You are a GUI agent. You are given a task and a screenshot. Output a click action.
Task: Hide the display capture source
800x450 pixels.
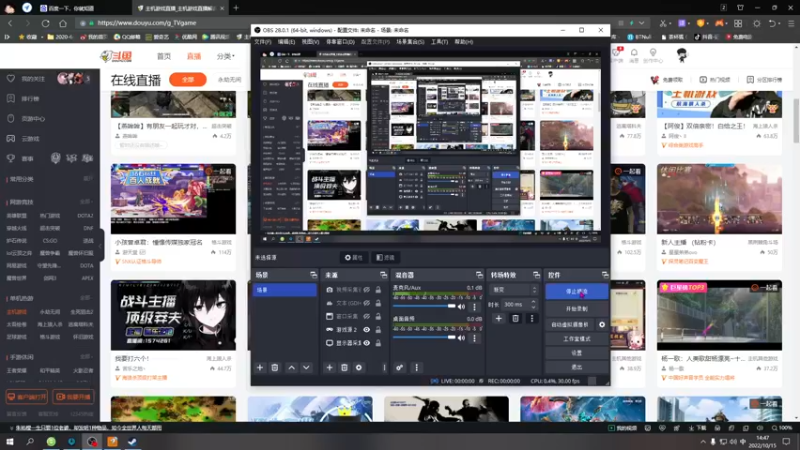click(x=366, y=343)
